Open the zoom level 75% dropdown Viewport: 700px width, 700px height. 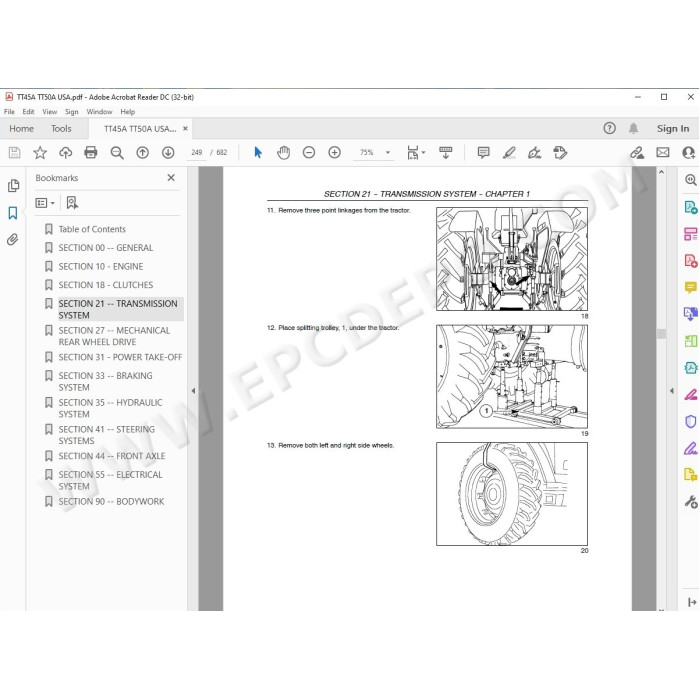tap(388, 153)
